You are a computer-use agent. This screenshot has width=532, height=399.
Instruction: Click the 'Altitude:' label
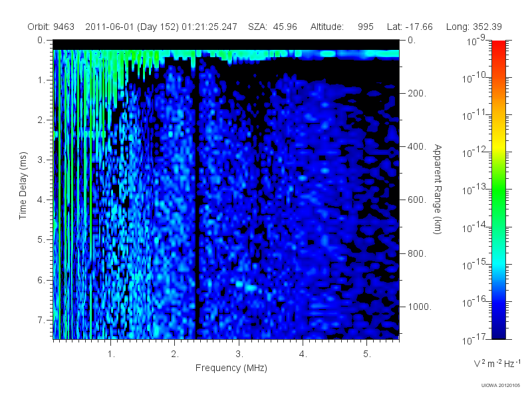(327, 27)
